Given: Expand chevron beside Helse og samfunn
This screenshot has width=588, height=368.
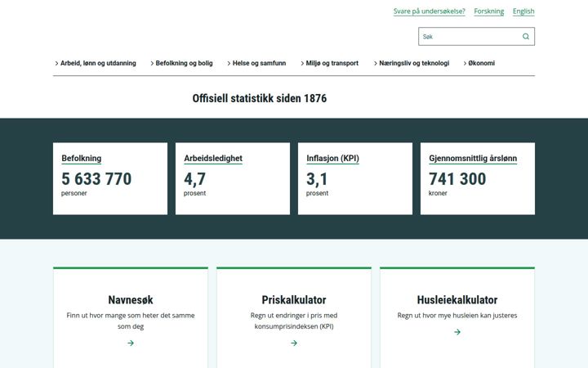Looking at the screenshot, I should 229,64.
